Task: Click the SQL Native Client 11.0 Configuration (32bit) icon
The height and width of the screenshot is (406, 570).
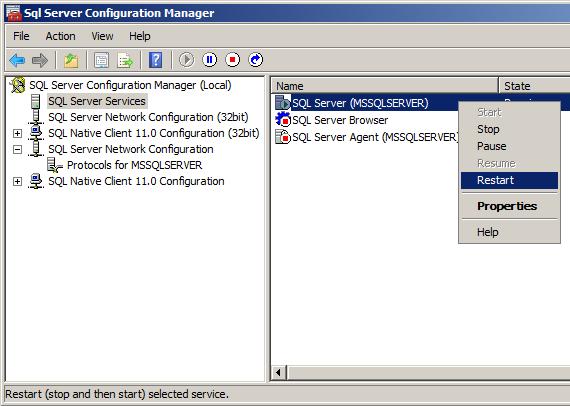Action: point(36,133)
